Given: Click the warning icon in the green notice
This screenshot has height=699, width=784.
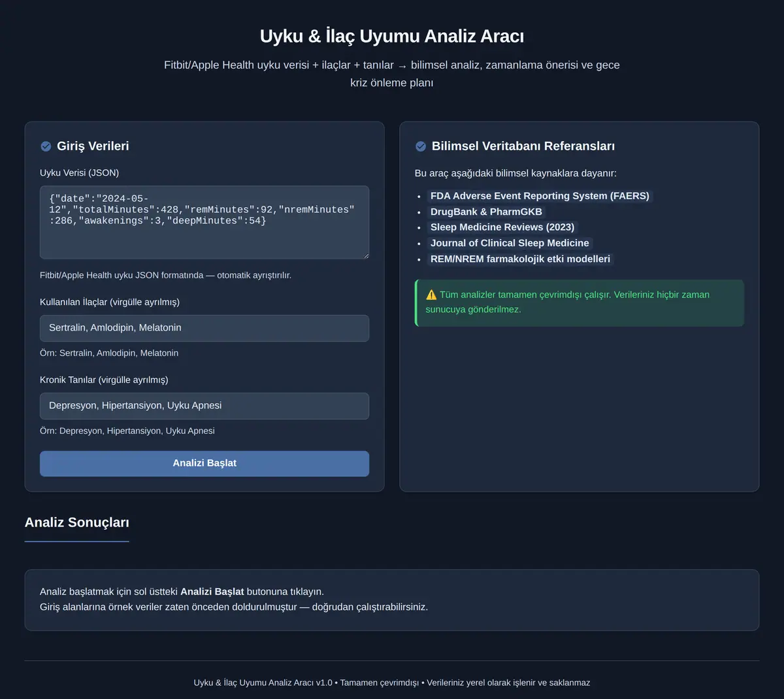Looking at the screenshot, I should pos(431,295).
